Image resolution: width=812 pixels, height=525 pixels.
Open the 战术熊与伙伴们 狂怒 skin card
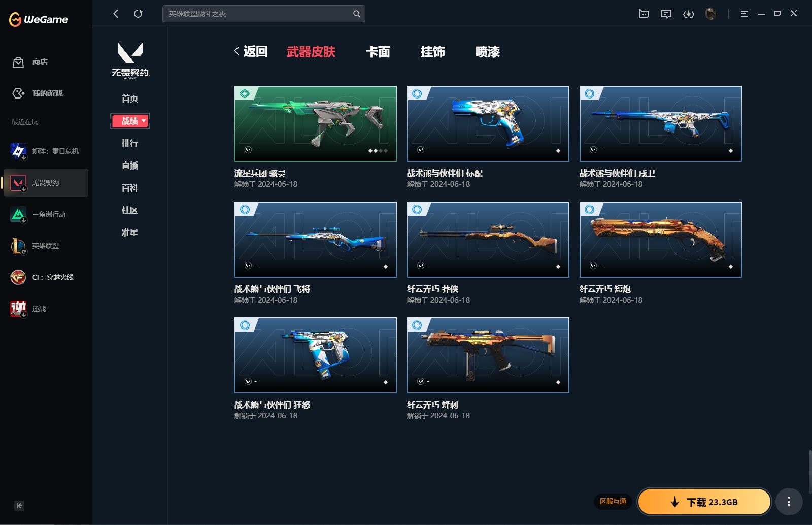point(315,355)
